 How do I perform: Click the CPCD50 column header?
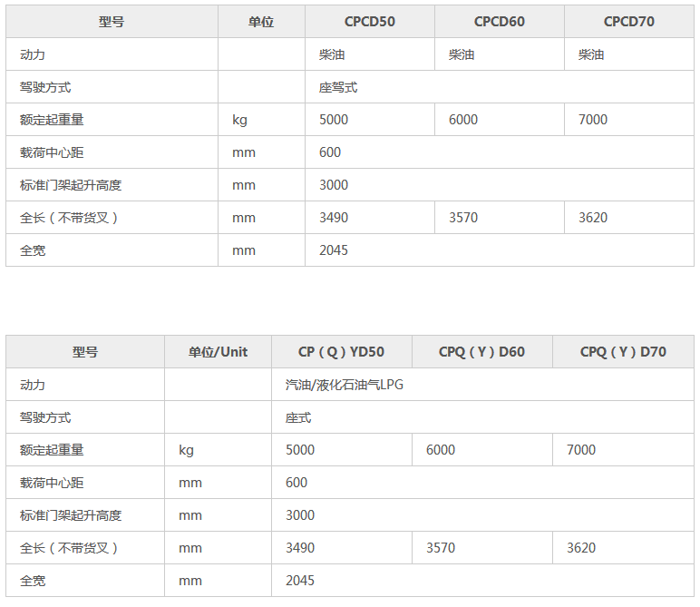(x=369, y=22)
